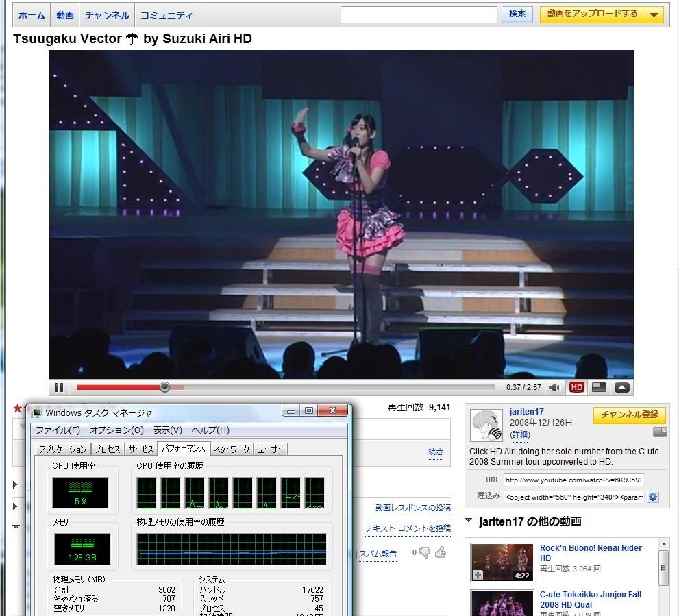This screenshot has height=616, width=679.
Task: Open the upload button dropdown arrow
Action: click(654, 14)
